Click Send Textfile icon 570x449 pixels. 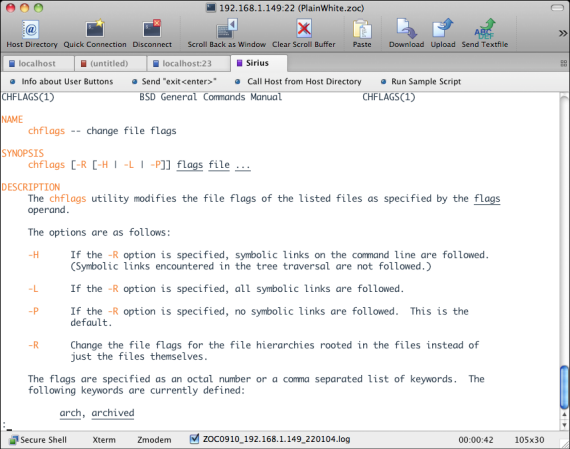point(484,29)
